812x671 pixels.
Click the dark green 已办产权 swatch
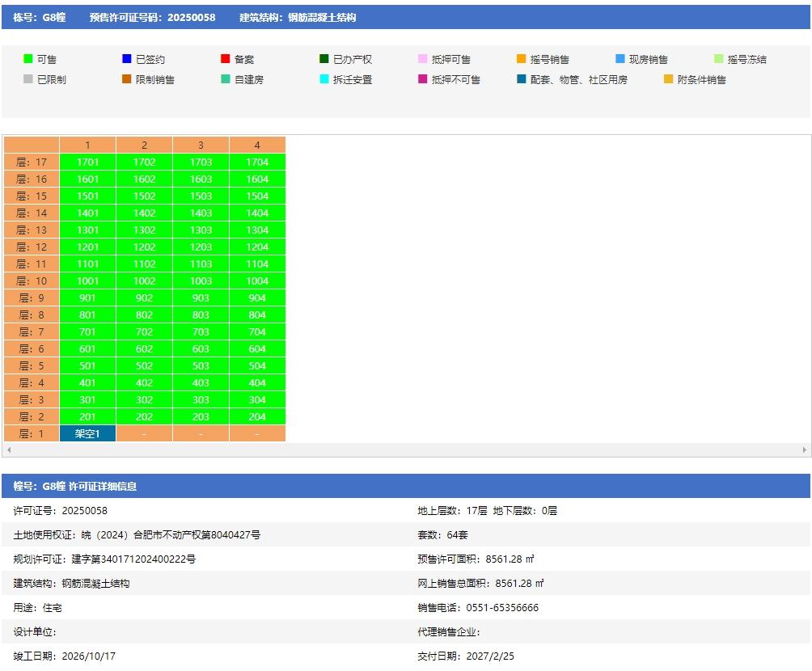point(324,58)
